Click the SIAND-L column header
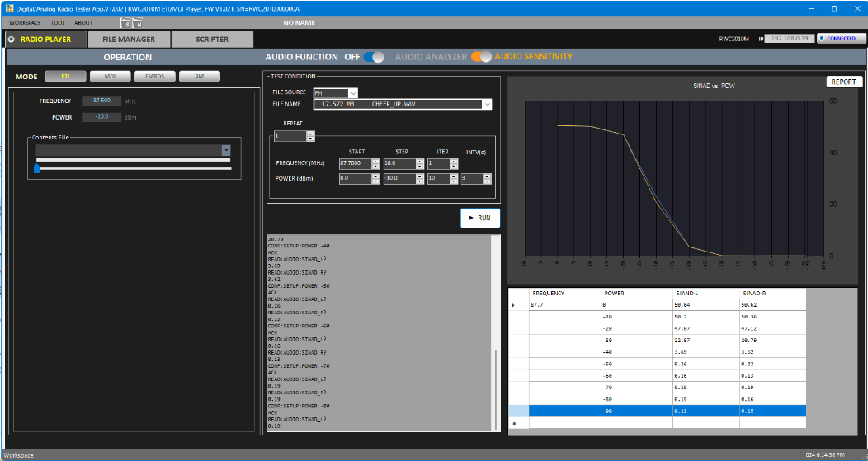The height and width of the screenshot is (461, 868). [x=705, y=294]
